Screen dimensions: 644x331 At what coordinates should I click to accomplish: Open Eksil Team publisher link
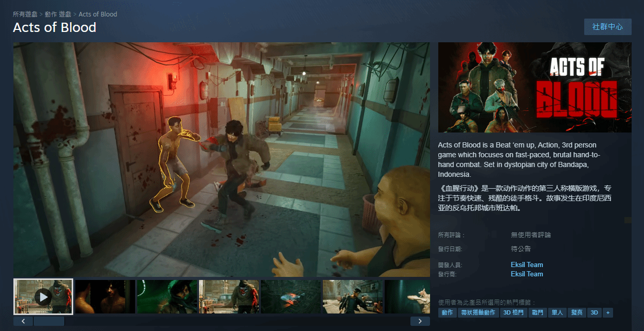pyautogui.click(x=526, y=274)
